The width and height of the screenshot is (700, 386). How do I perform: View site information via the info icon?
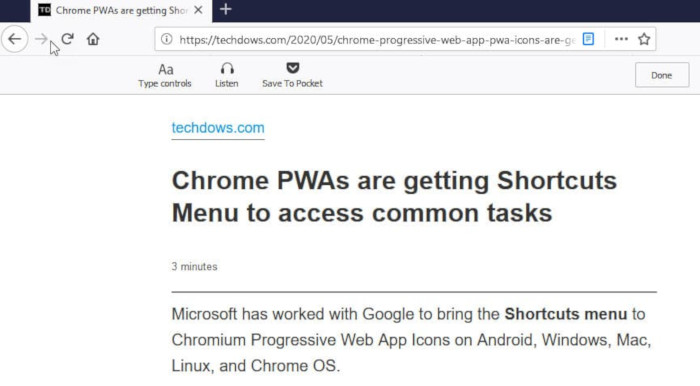tap(167, 39)
